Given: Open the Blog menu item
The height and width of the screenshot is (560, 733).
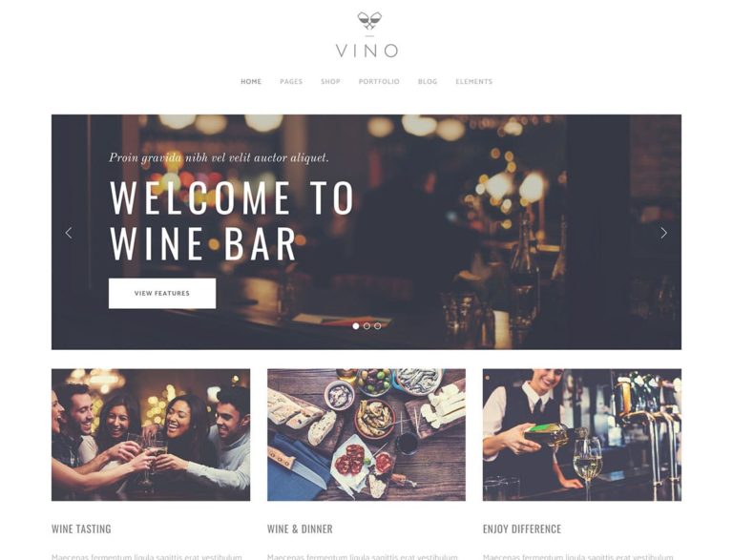Looking at the screenshot, I should 428,81.
